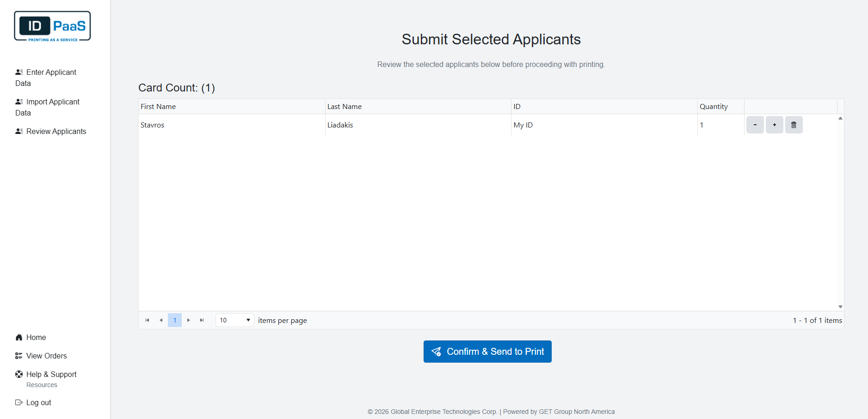Select the View Orders list icon

[x=18, y=356]
